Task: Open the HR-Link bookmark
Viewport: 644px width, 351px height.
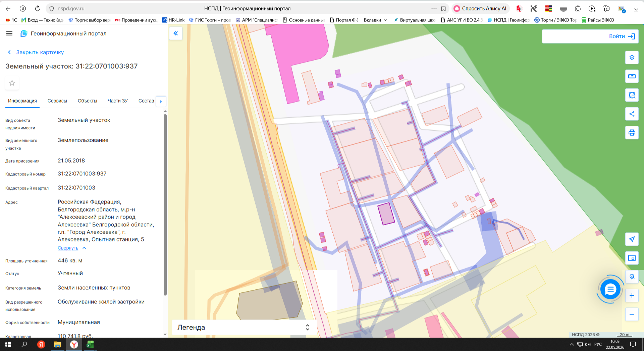Action: [173, 20]
